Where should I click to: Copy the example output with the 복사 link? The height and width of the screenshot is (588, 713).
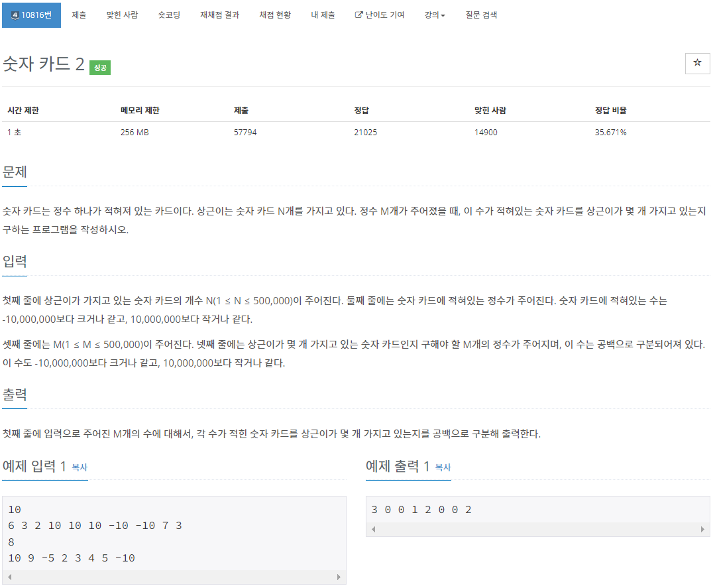pyautogui.click(x=443, y=467)
